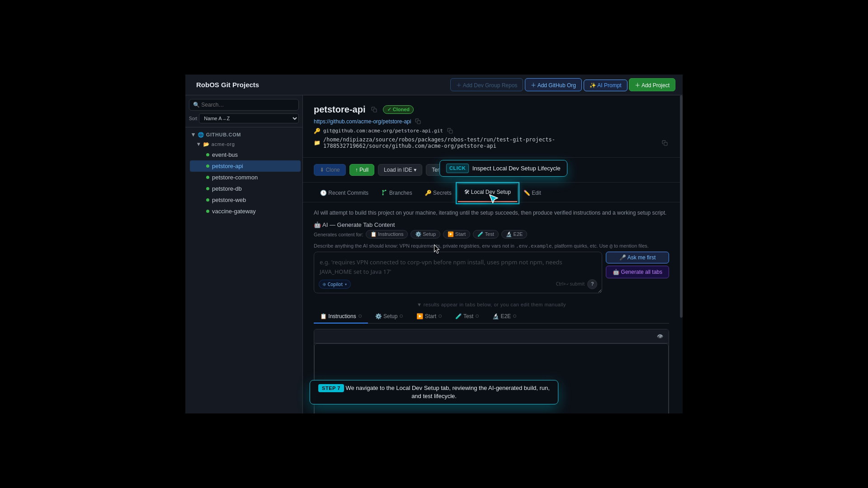
Task: Open the Load in IDE dropdown
Action: point(400,170)
